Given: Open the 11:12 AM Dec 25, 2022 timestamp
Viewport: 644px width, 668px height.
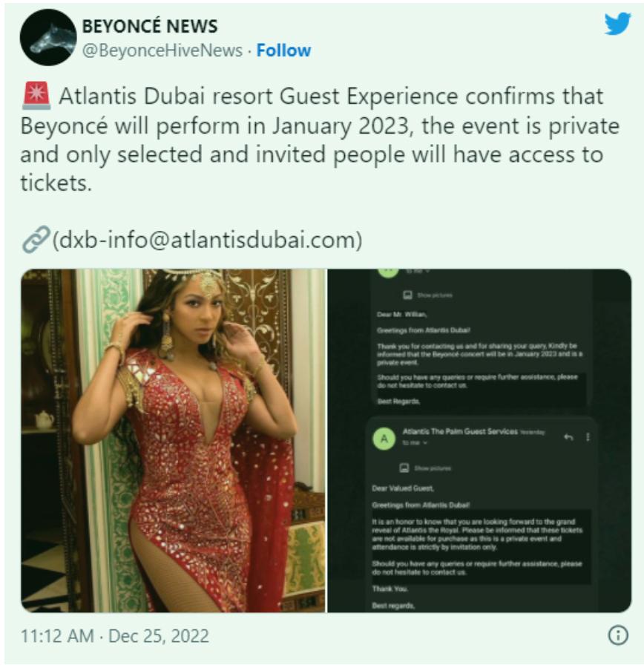Looking at the screenshot, I should [115, 636].
